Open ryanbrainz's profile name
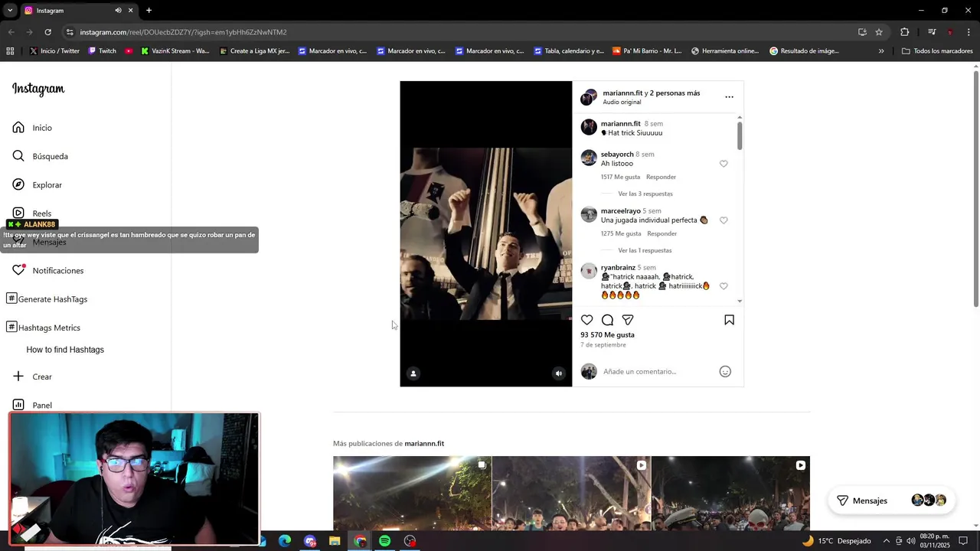The width and height of the screenshot is (980, 551). click(618, 268)
